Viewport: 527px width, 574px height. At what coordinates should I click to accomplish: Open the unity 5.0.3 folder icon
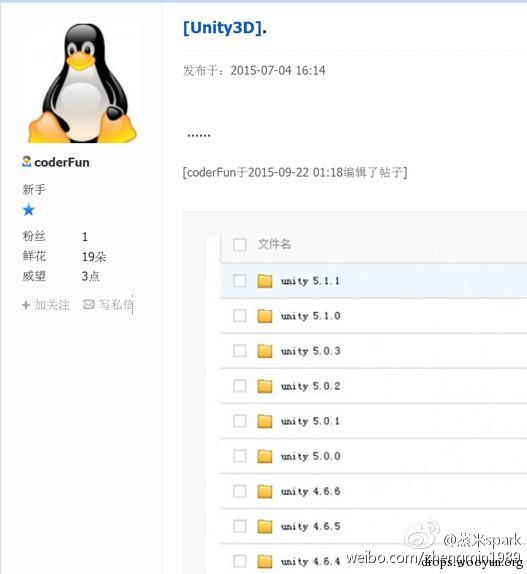point(265,351)
